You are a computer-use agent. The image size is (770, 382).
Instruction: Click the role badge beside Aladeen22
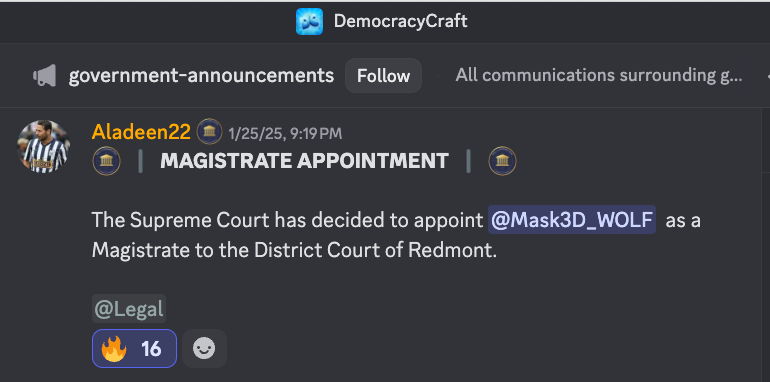pos(209,132)
